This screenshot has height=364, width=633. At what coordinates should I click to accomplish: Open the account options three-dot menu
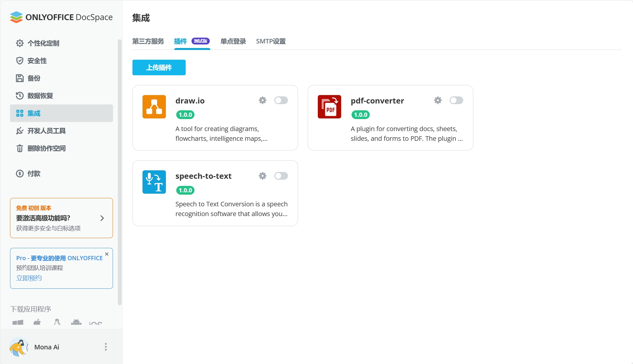point(105,347)
